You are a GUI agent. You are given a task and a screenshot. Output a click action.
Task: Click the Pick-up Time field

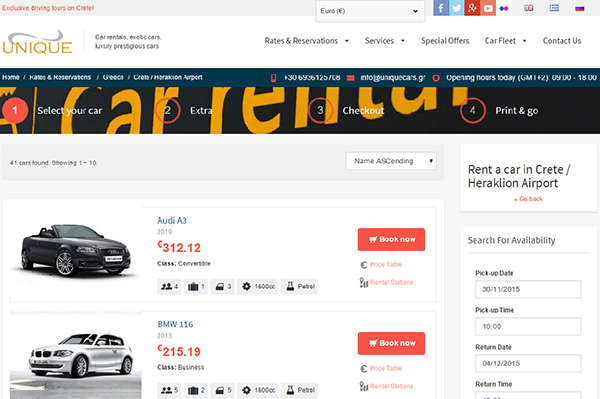528,327
